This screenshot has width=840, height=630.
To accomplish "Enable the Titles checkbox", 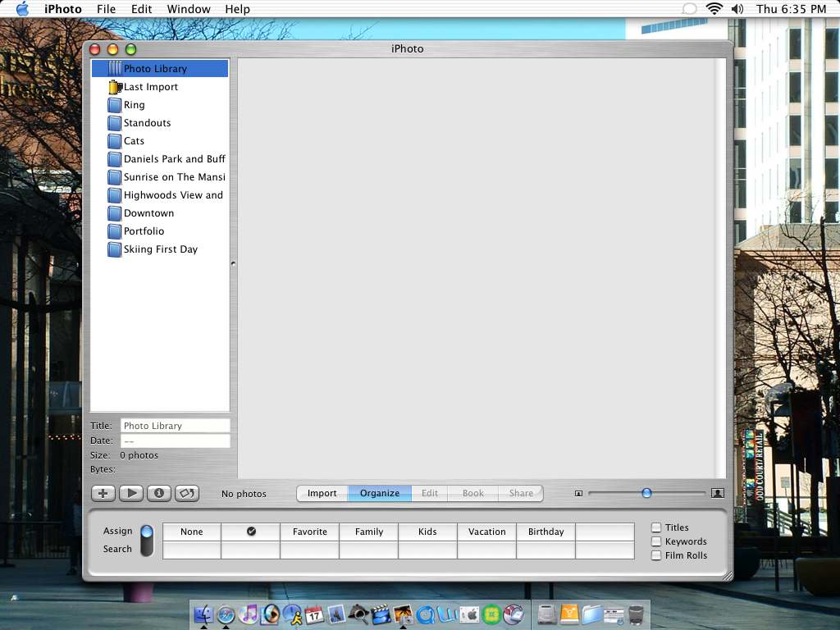I will pyautogui.click(x=656, y=527).
